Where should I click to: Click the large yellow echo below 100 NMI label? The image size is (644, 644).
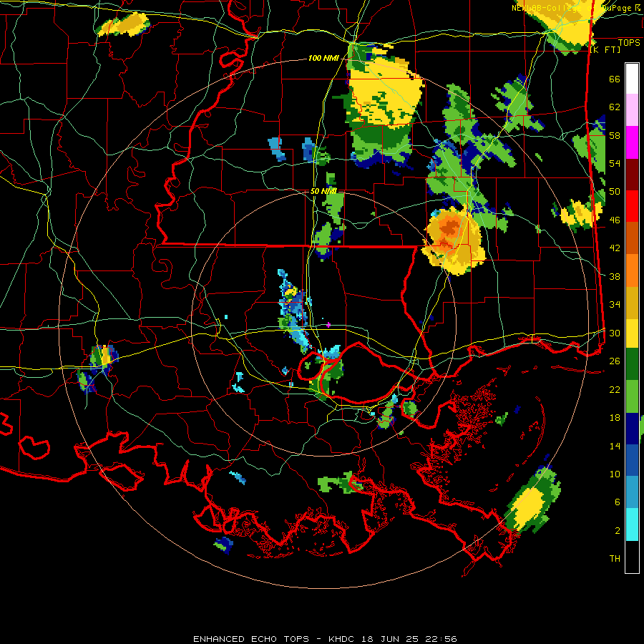click(x=384, y=94)
